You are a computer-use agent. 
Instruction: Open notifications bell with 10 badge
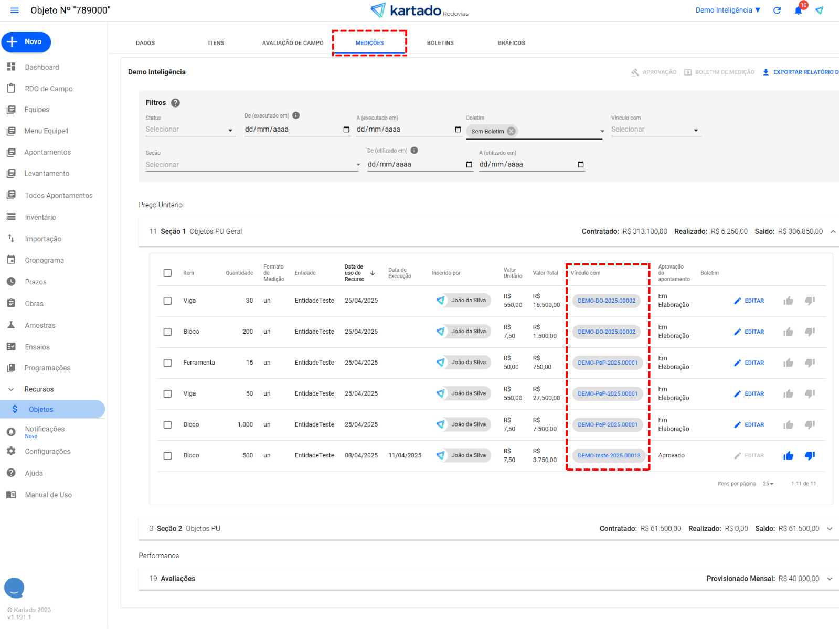coord(798,10)
